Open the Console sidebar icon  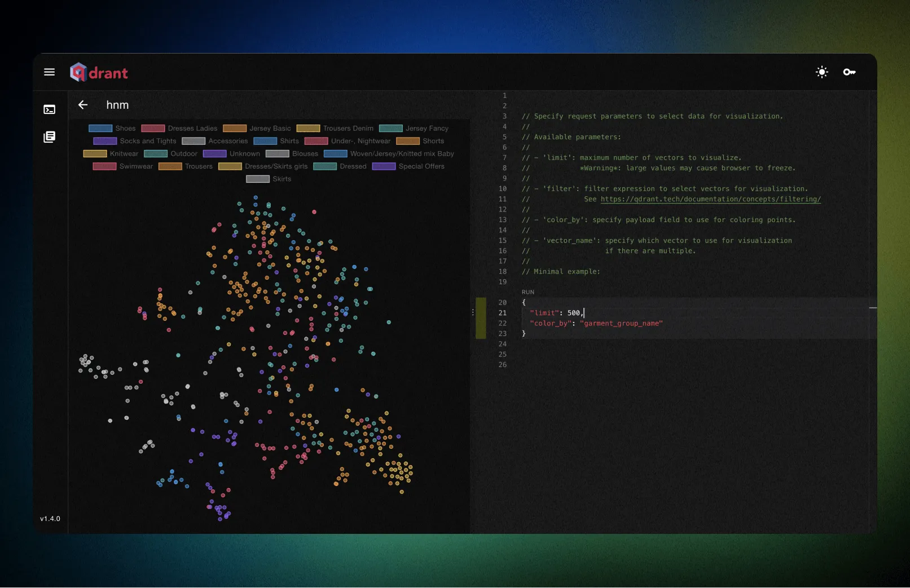[x=50, y=109]
